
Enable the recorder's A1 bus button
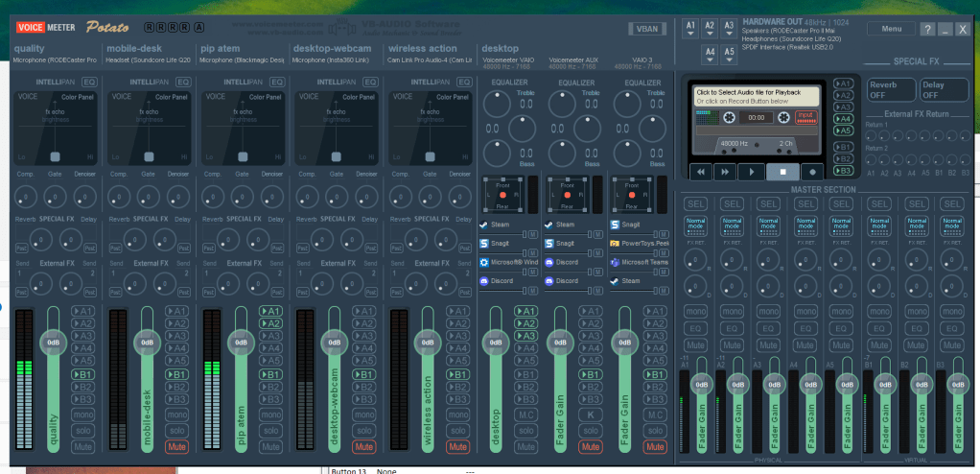(x=844, y=83)
